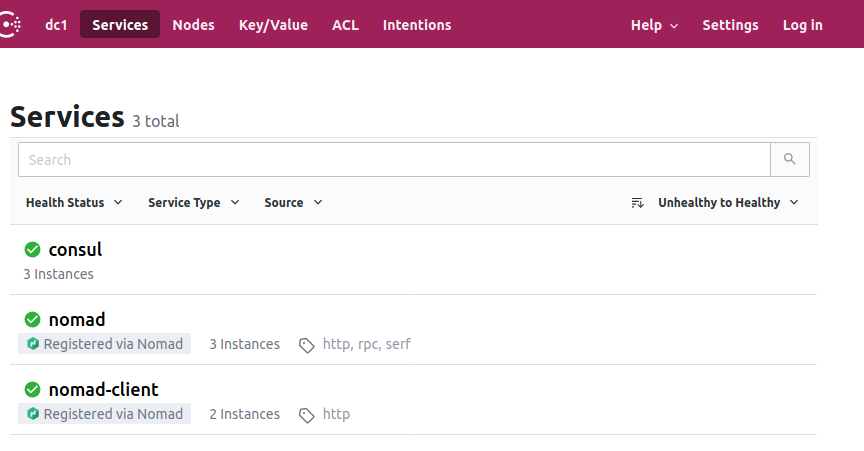864x451 pixels.
Task: Open the nomad-client service
Action: coord(104,390)
